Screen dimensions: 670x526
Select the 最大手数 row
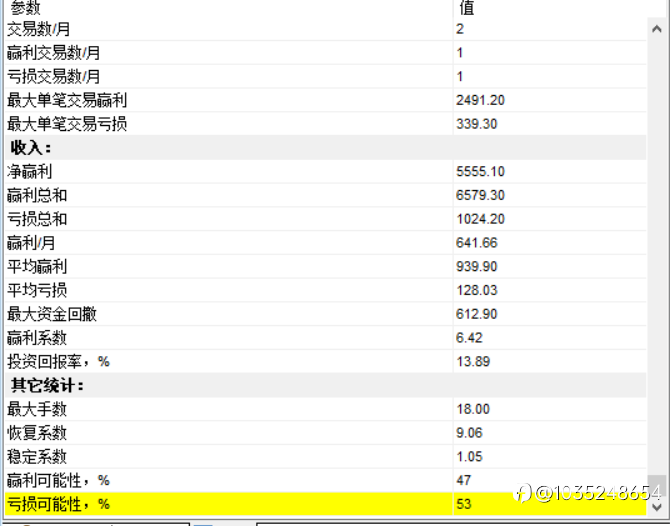click(326, 409)
